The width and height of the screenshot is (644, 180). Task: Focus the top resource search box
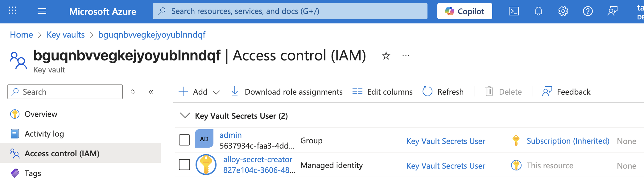tap(290, 11)
